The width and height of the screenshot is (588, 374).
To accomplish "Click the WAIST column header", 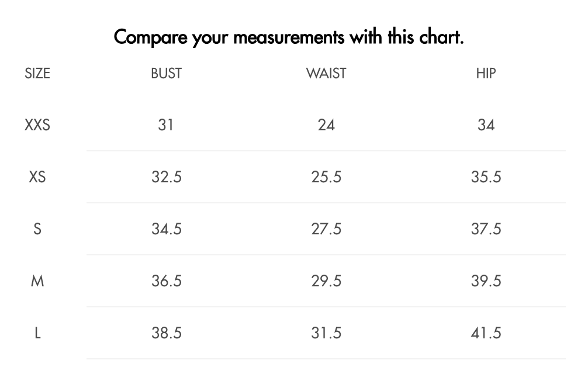I will click(326, 73).
